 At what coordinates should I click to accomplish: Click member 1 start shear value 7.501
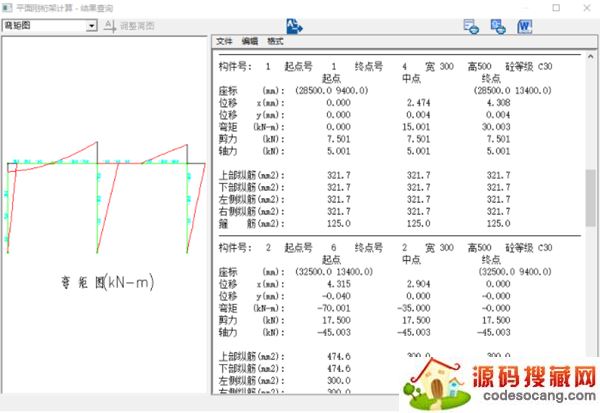pyautogui.click(x=339, y=139)
